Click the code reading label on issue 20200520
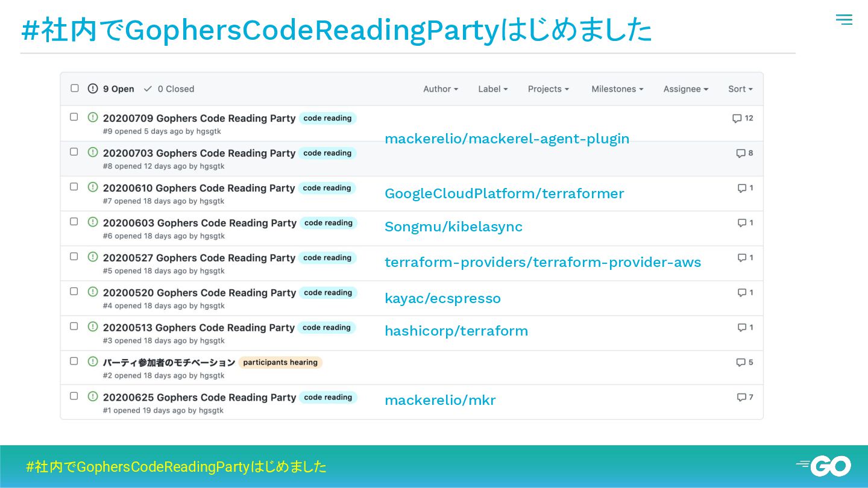This screenshot has height=488, width=868. [x=328, y=293]
